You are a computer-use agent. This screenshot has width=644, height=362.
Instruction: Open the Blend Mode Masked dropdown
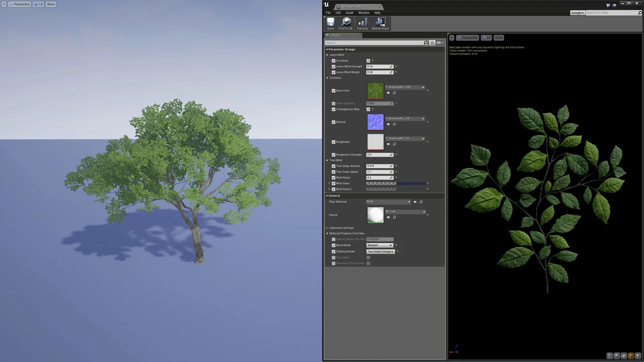379,245
